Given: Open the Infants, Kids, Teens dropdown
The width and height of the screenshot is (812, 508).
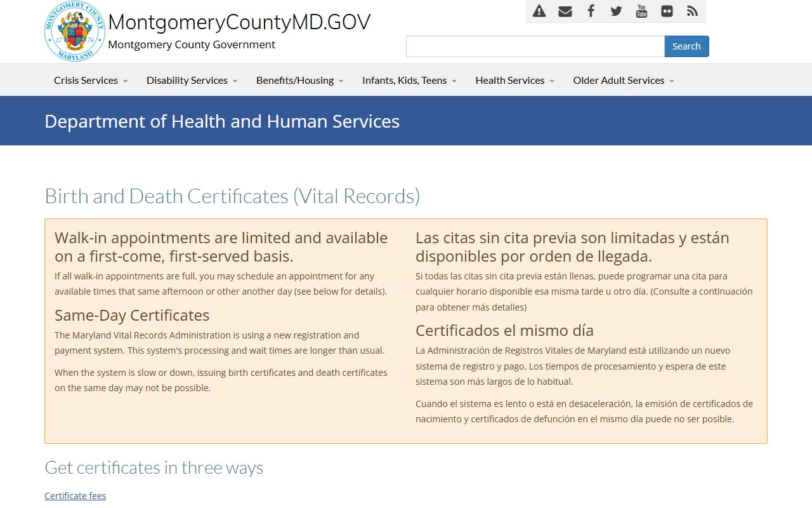Looking at the screenshot, I should (x=410, y=80).
